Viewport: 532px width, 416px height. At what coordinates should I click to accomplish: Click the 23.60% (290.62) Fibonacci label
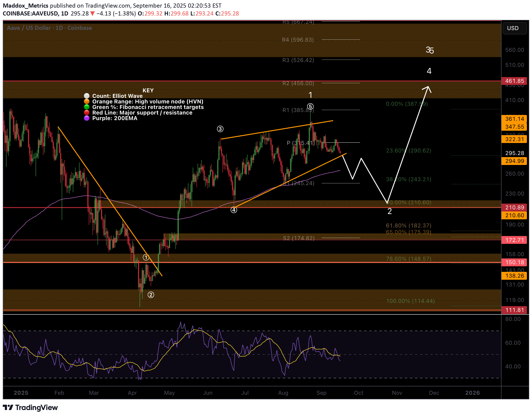409,150
